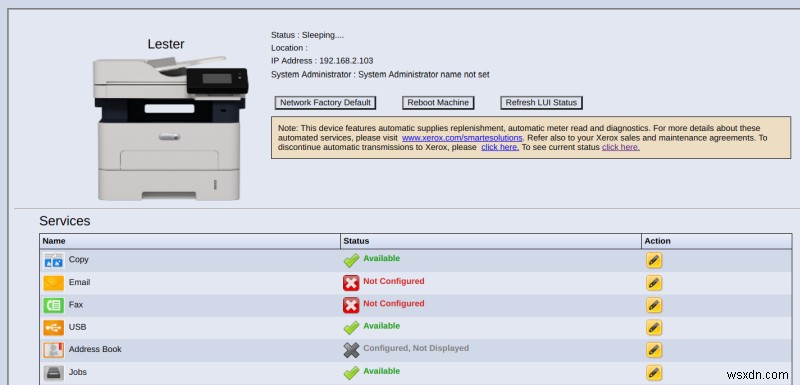800x385 pixels.
Task: Click 'Not Configured' status in Email row
Action: (394, 281)
